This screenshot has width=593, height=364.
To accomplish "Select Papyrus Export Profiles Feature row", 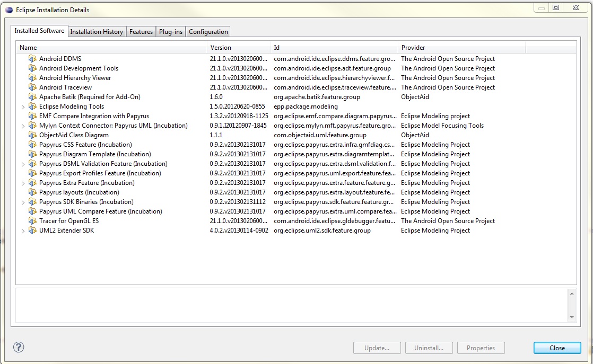I will 296,173.
